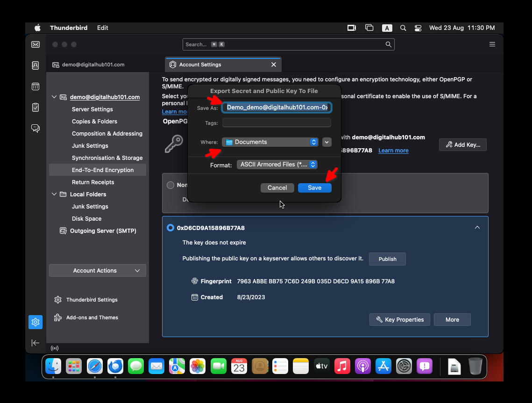Click the search magnifier in search bar
Image resolution: width=532 pixels, height=403 pixels.
pyautogui.click(x=388, y=44)
